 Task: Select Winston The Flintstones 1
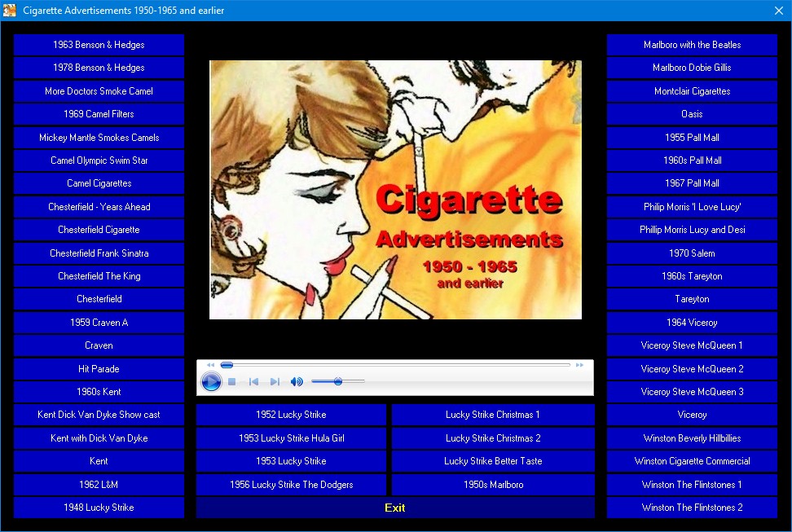[692, 485]
